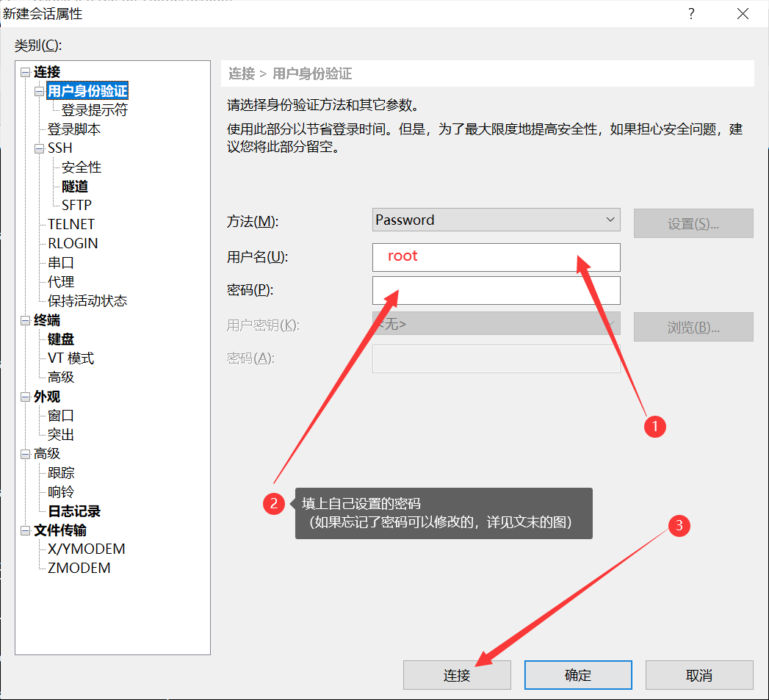Open 窗口 settings

pyautogui.click(x=61, y=416)
